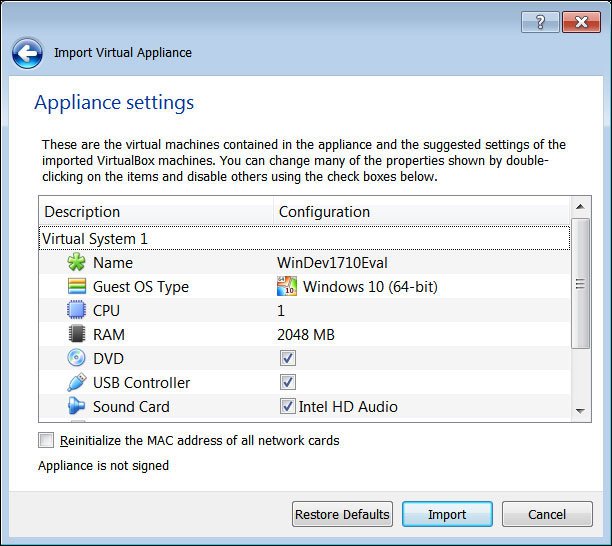Click the RAM memory chip icon
612x546 pixels.
click(77, 335)
